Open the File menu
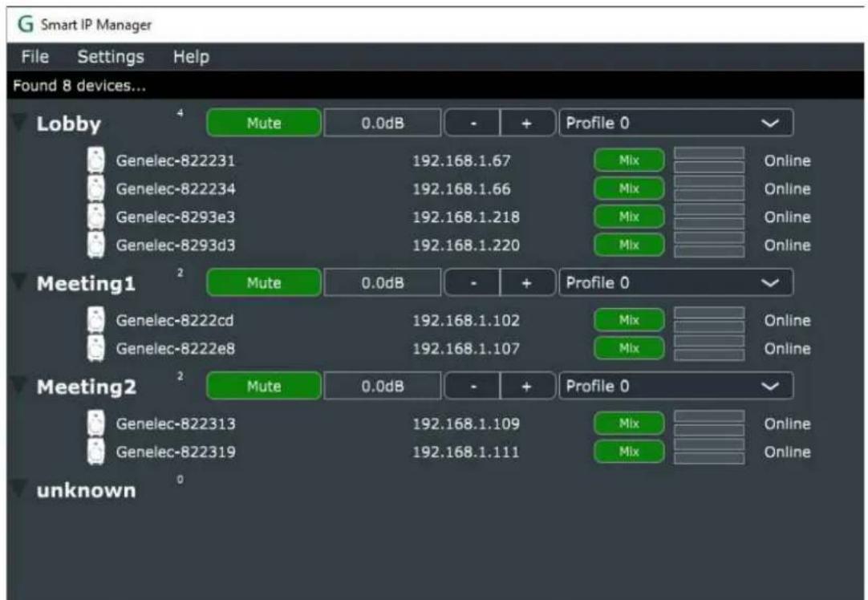Viewport: 868px width, 600px height. (34, 56)
